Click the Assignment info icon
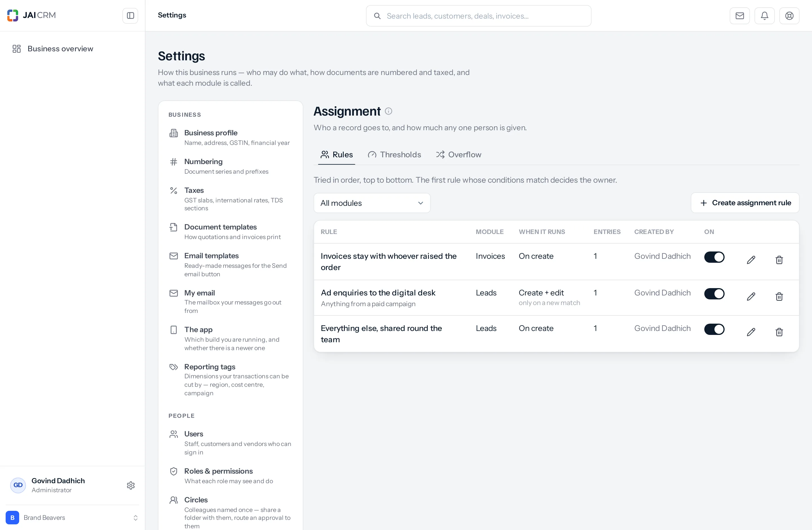This screenshot has width=812, height=530. coord(389,111)
